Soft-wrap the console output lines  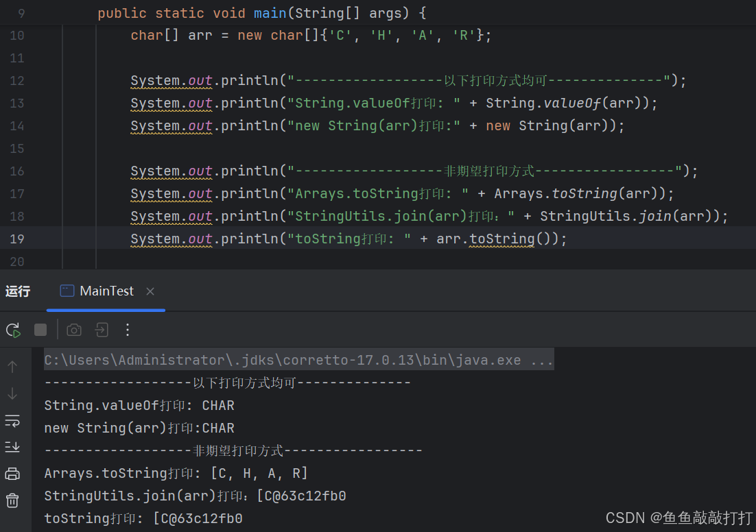point(12,421)
